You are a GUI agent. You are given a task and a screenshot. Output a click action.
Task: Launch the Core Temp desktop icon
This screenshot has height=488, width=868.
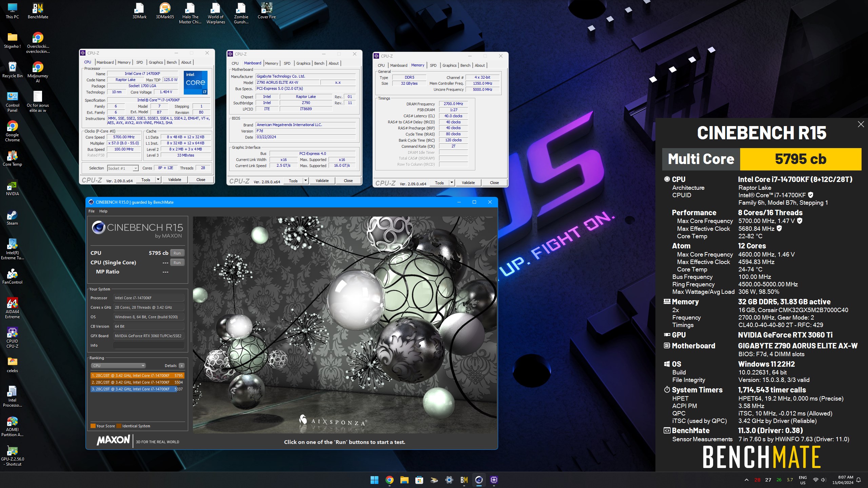[12, 159]
